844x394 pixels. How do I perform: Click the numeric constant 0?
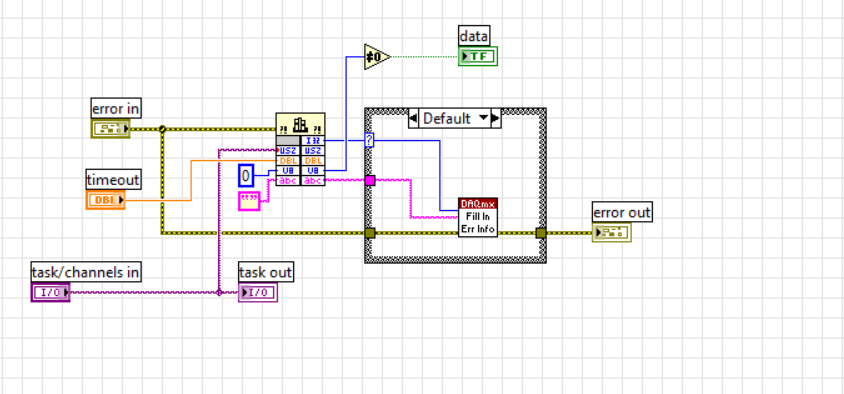tap(246, 176)
